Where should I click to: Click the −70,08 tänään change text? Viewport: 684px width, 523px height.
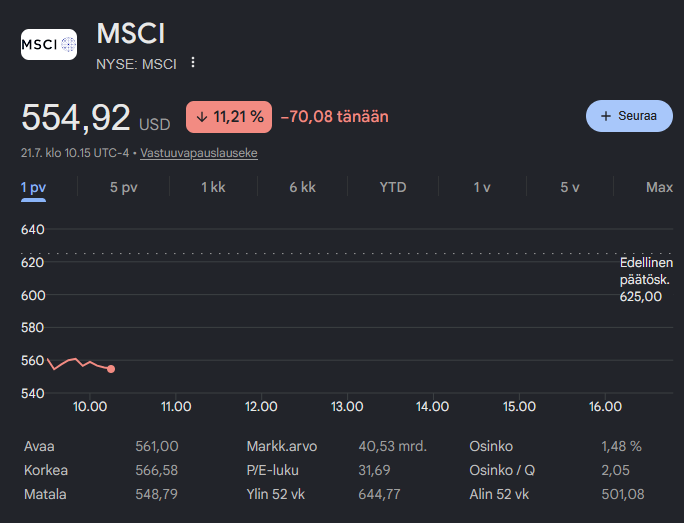pos(334,117)
